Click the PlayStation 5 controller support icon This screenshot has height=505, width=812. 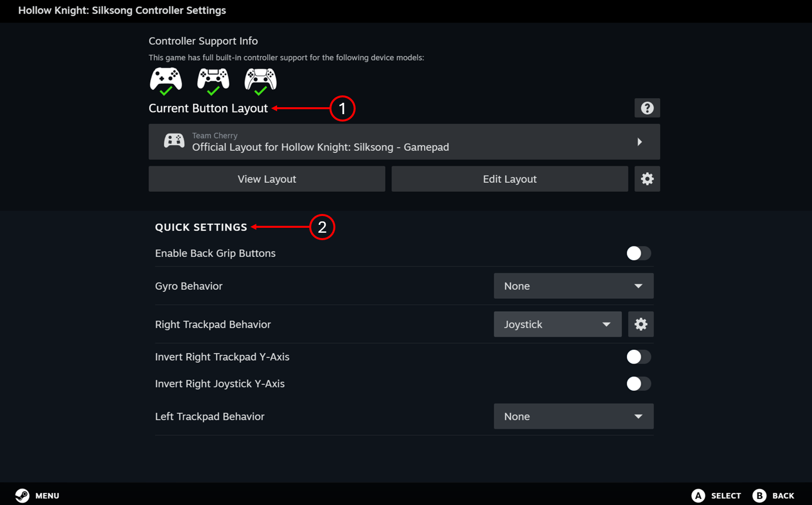[x=261, y=81]
